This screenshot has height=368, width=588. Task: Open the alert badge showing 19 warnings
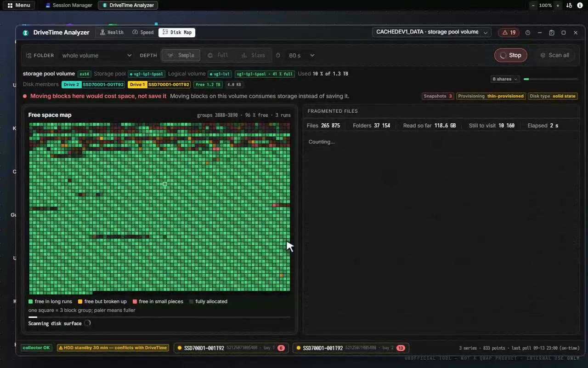509,33
